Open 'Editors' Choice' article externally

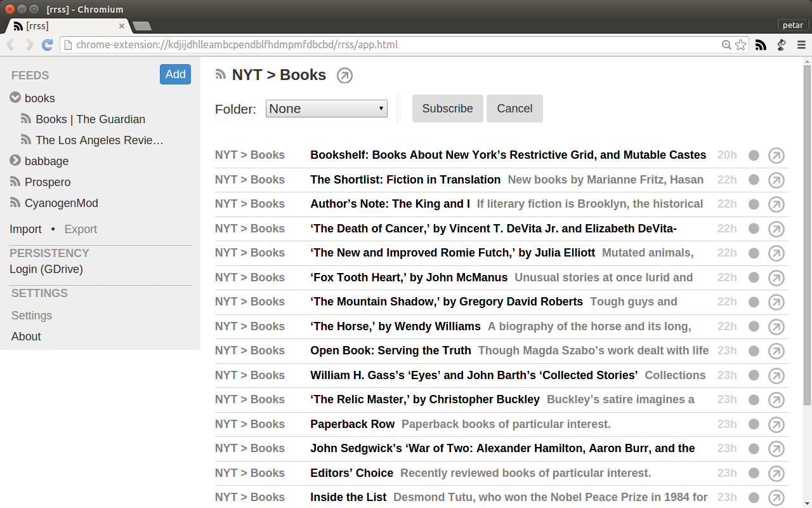coord(776,474)
